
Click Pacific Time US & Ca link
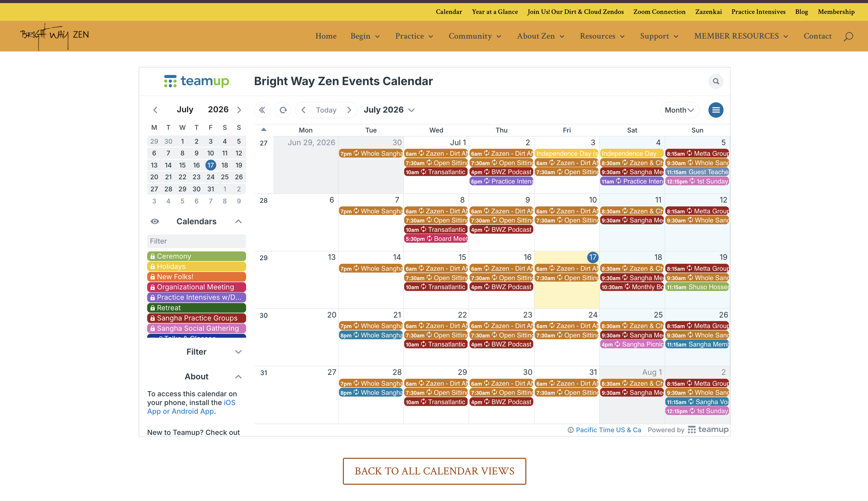(x=608, y=430)
